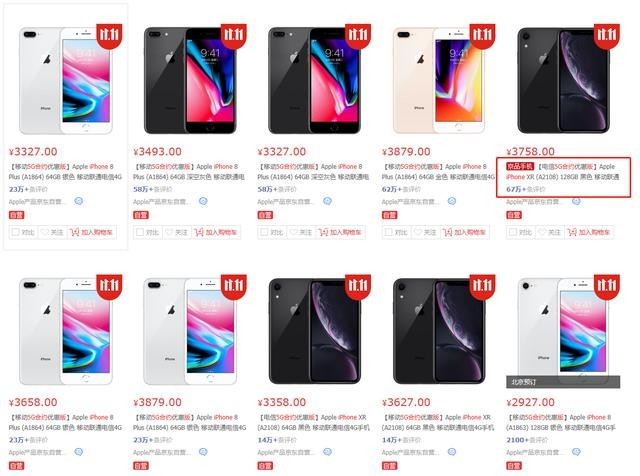The width and height of the screenshot is (640, 476).
Task: Check the 对比 box under ¥3758.00 iPhone XR
Action: tap(513, 232)
